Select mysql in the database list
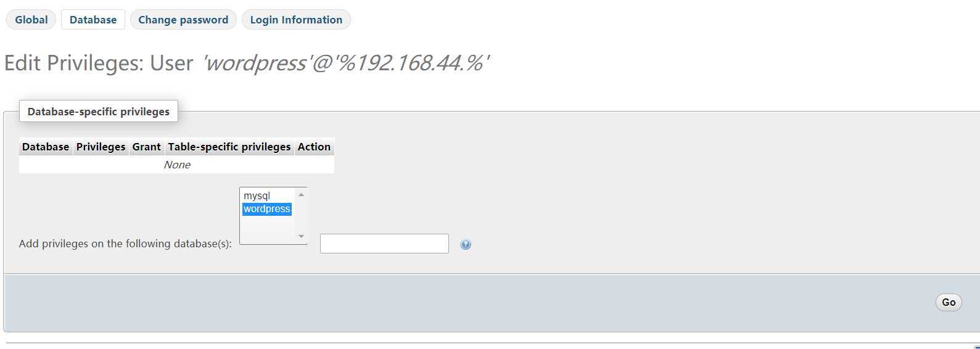The width and height of the screenshot is (980, 349). click(257, 195)
